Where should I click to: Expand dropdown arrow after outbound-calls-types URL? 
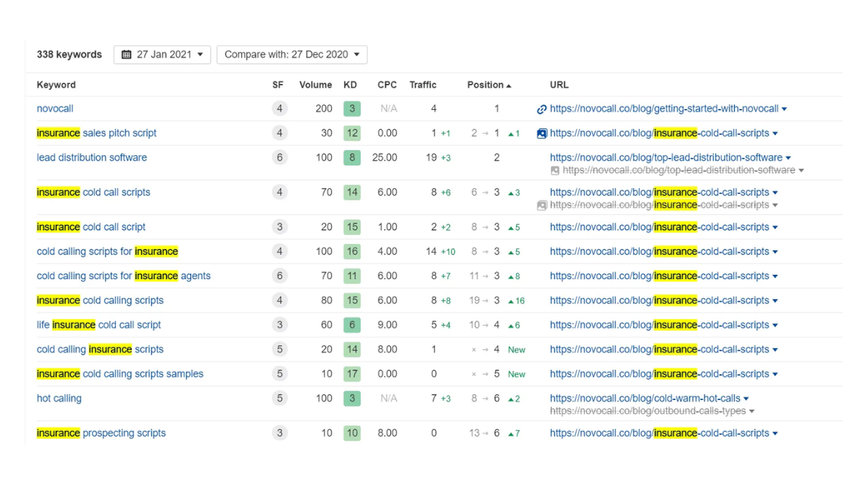click(x=751, y=411)
